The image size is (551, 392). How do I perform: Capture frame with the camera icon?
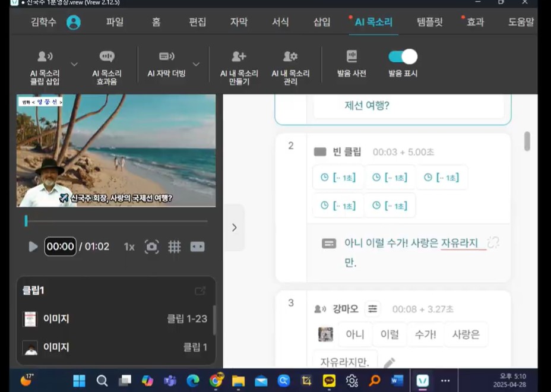tap(152, 246)
